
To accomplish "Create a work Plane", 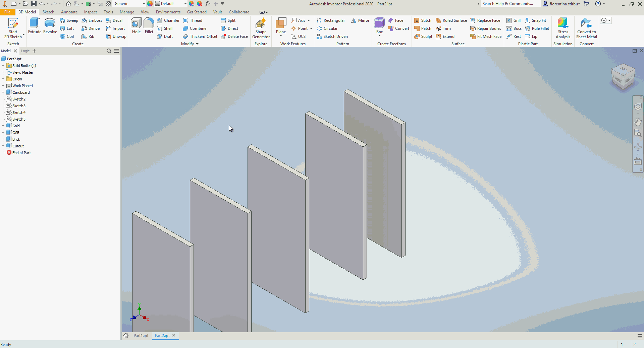I will pos(281,26).
